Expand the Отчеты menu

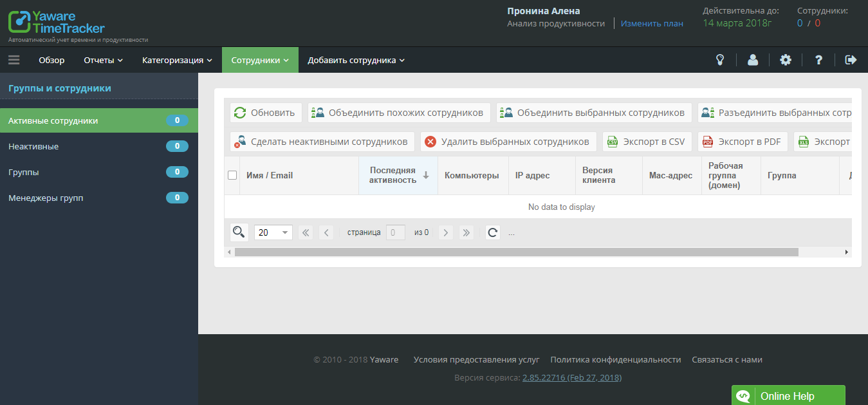pyautogui.click(x=103, y=60)
